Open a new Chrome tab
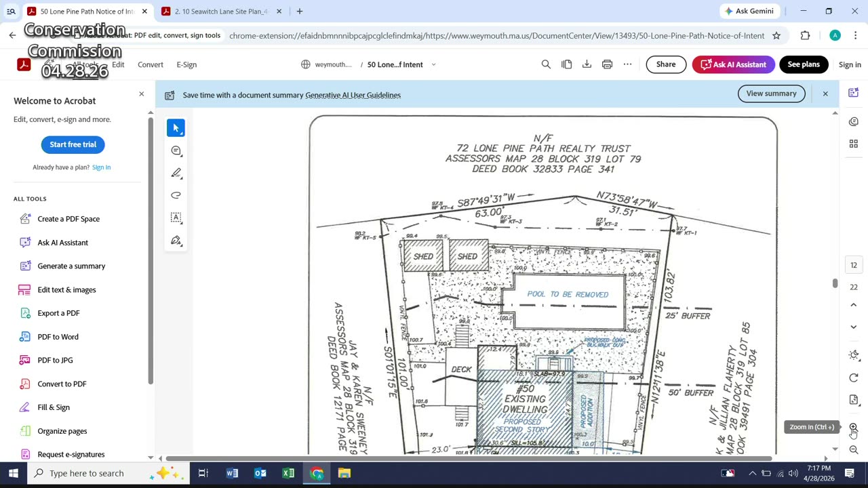Viewport: 868px width, 488px height. tap(300, 12)
